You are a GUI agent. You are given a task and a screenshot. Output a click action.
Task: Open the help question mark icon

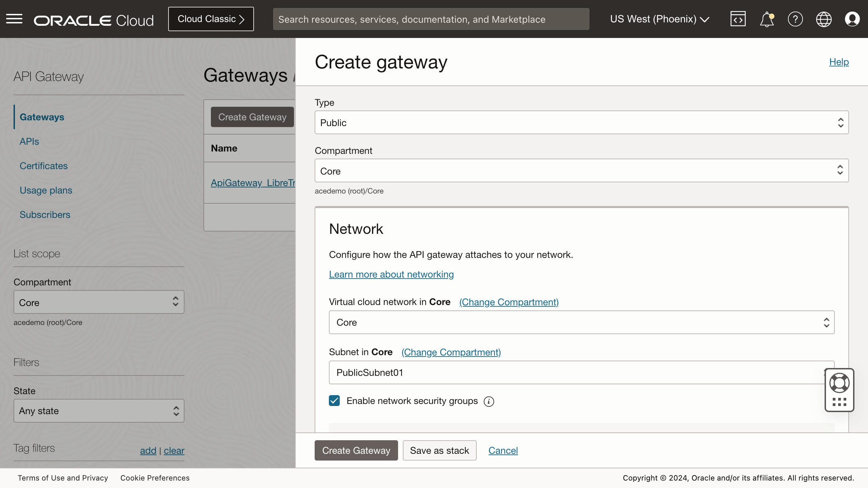pyautogui.click(x=795, y=19)
